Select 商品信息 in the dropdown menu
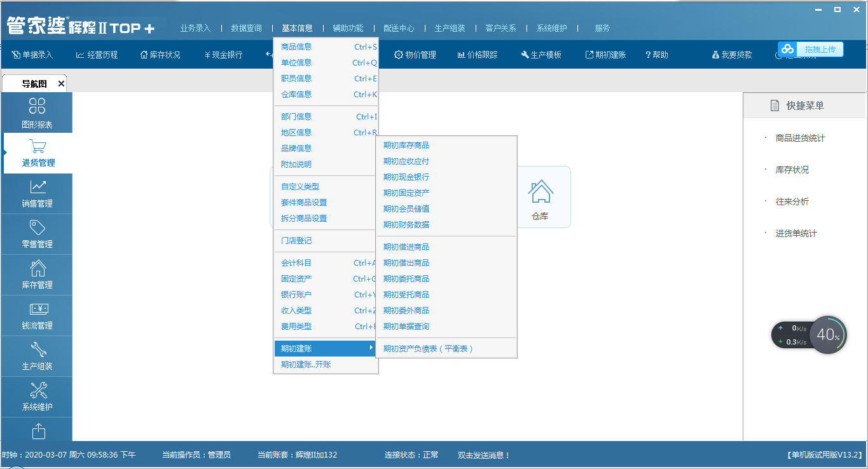Screen dimensions: 868x469 [296, 46]
